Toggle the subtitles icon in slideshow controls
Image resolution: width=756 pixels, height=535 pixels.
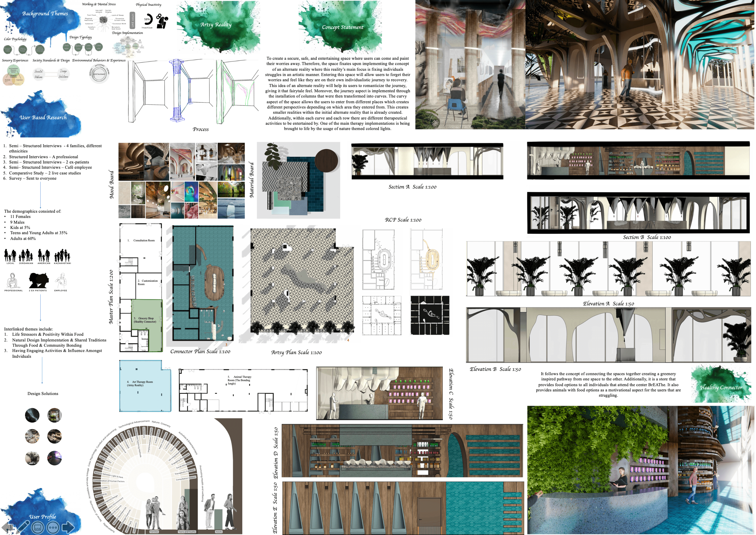point(37,528)
